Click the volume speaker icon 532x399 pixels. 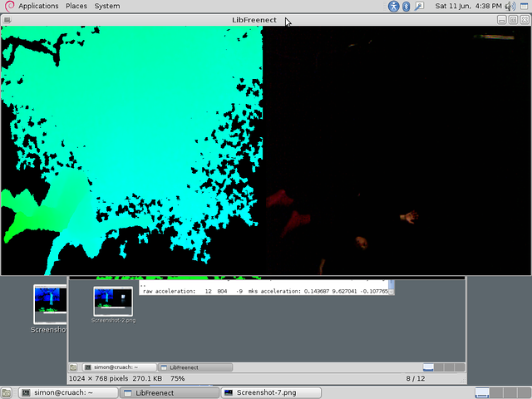pyautogui.click(x=510, y=6)
